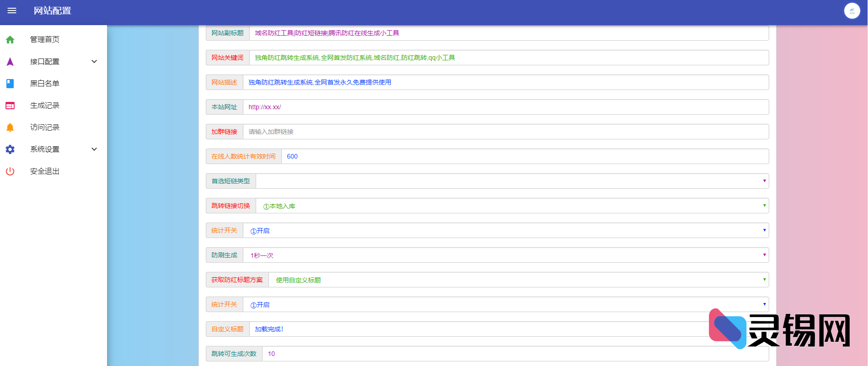Go to 管理首页 in sidebar
868x366 pixels.
(x=45, y=40)
